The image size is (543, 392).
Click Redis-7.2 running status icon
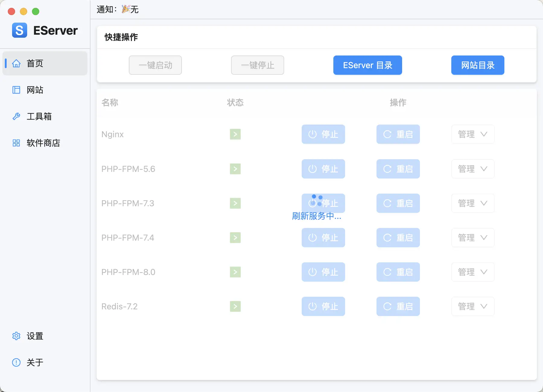click(x=235, y=306)
